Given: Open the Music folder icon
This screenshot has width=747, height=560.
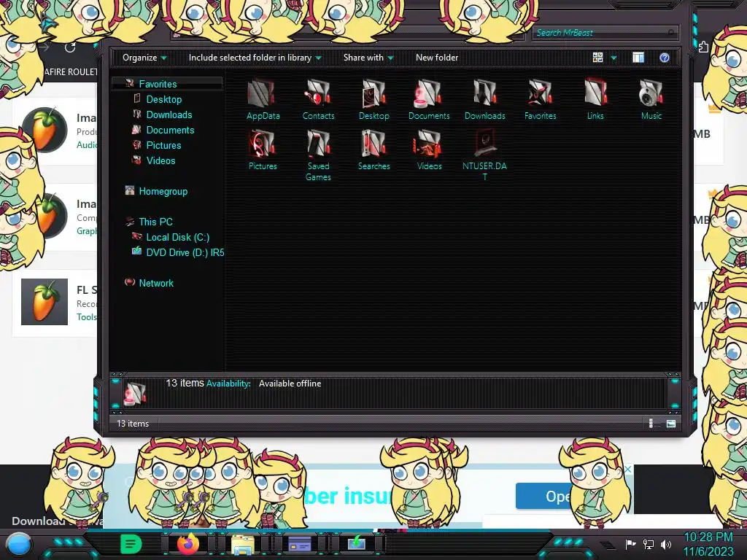Looking at the screenshot, I should (x=651, y=93).
